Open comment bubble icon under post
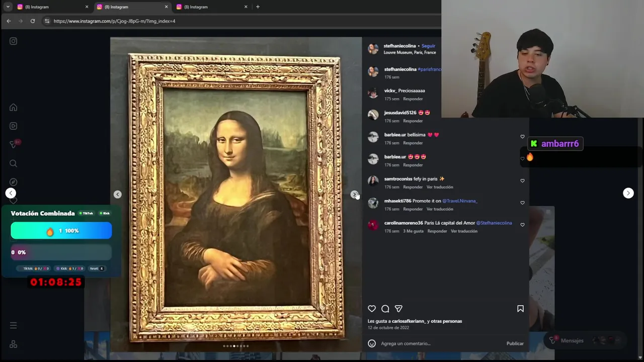This screenshot has width=644, height=362. (385, 309)
